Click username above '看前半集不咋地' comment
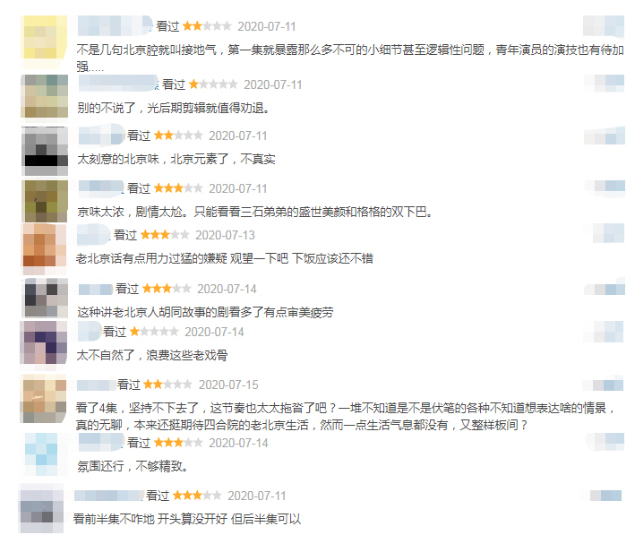Image resolution: width=640 pixels, height=553 pixels. pos(109,495)
